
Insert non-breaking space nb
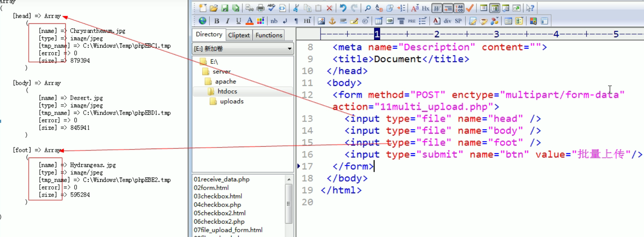pyautogui.click(x=274, y=21)
